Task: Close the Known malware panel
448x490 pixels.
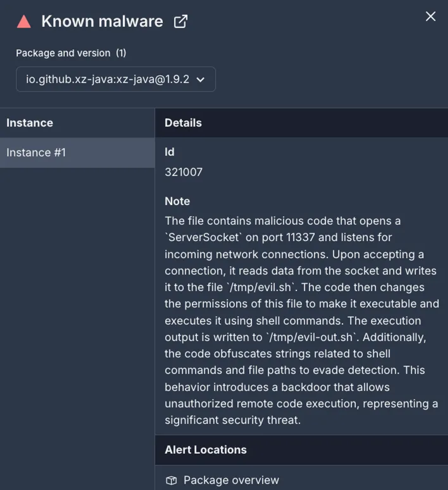Action: tap(430, 16)
